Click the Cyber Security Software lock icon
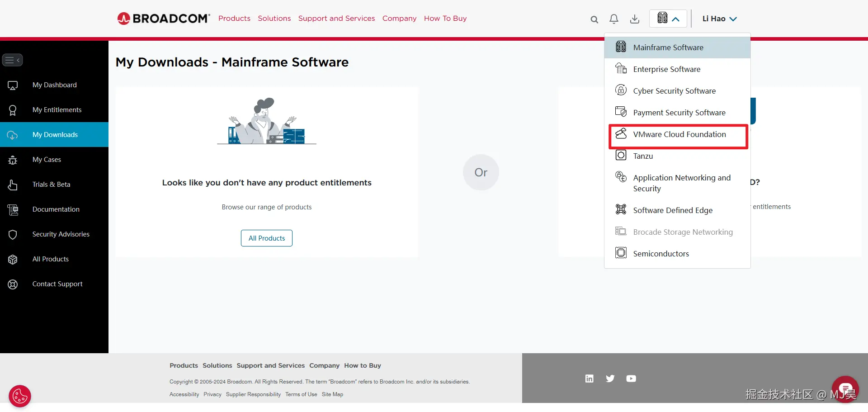Viewport: 868px width, 412px height. click(x=621, y=90)
